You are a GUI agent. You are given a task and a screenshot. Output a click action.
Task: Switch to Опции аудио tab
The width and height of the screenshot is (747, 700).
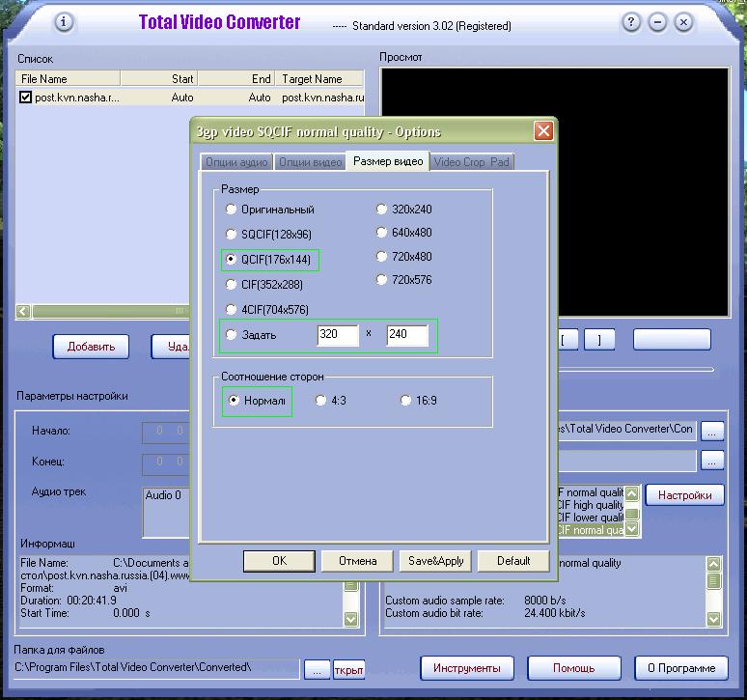[236, 162]
